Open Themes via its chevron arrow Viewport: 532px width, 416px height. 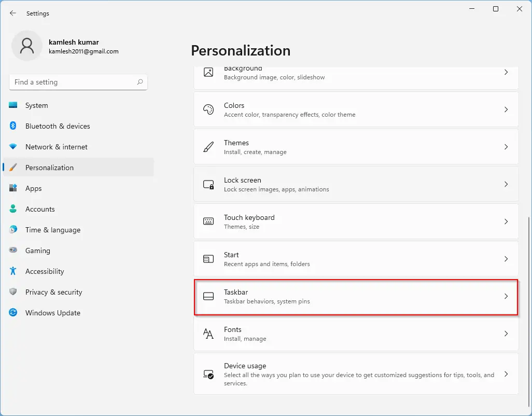click(506, 147)
